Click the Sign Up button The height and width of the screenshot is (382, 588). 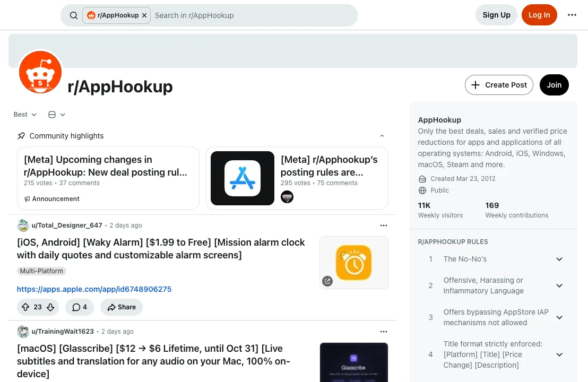coord(496,15)
